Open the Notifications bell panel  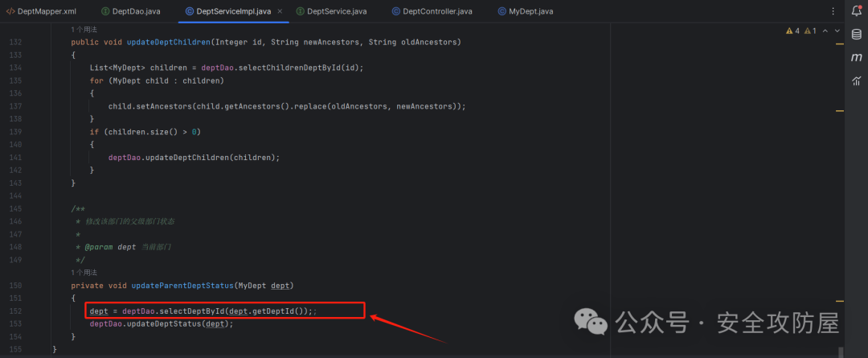[857, 10]
